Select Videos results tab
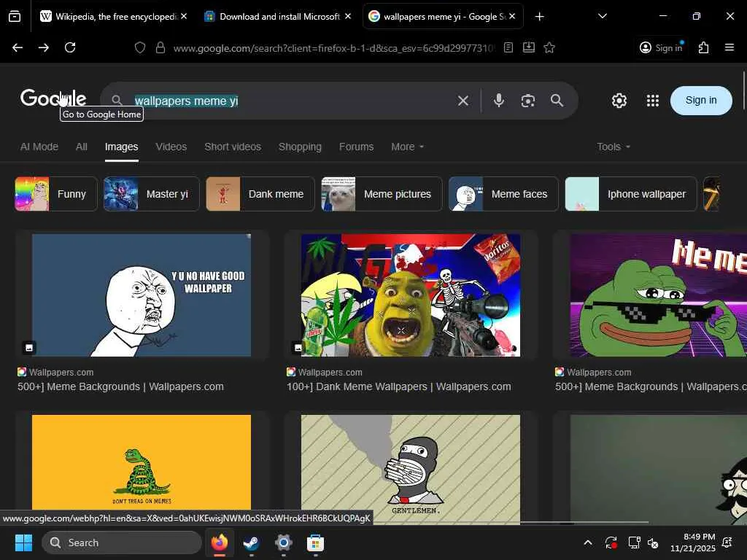 pos(171,147)
